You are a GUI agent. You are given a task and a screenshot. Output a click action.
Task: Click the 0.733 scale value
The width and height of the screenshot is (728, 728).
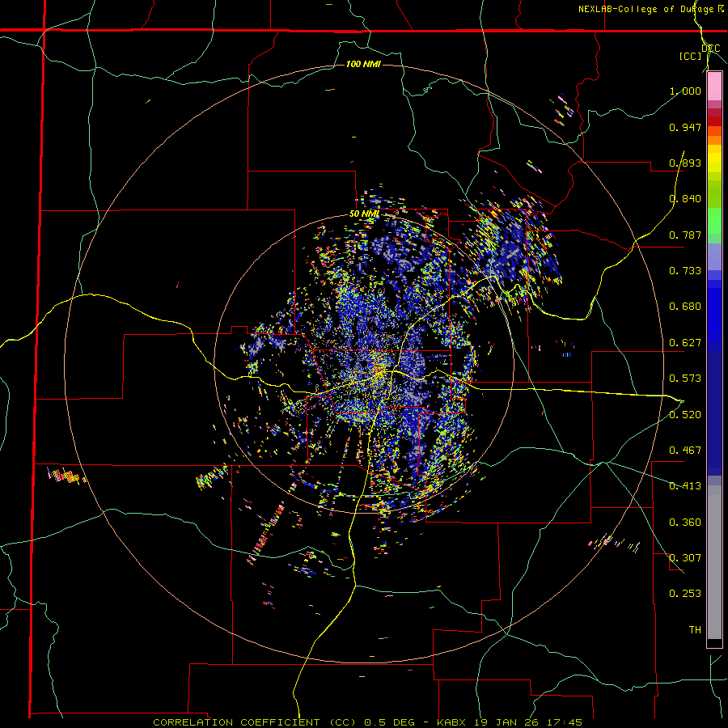tap(685, 271)
